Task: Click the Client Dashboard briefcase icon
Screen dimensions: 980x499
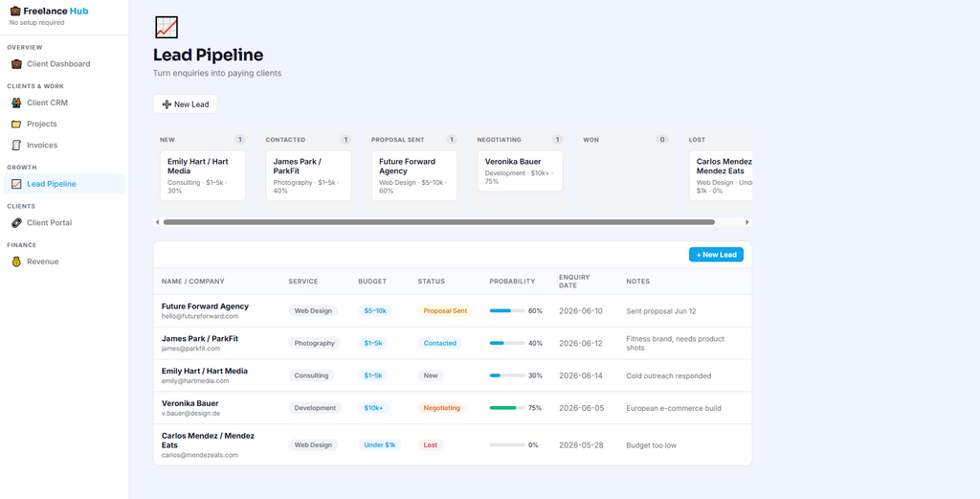Action: (x=16, y=64)
